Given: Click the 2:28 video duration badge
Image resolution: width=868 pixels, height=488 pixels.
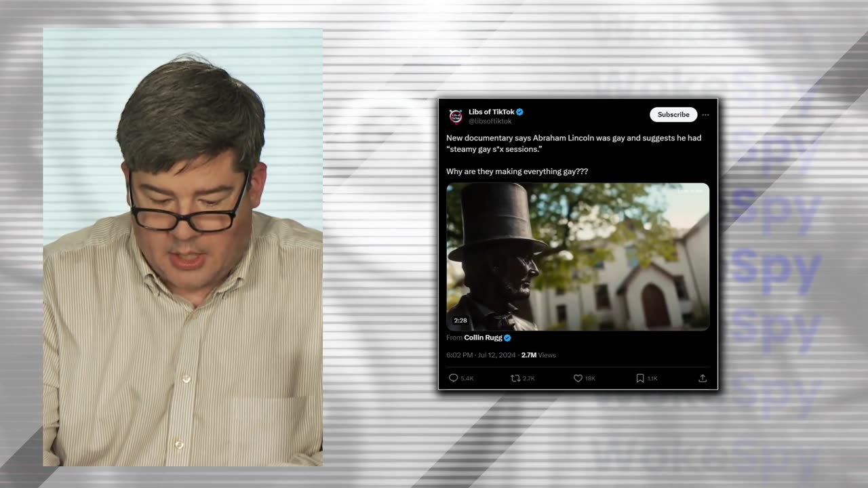Looking at the screenshot, I should pyautogui.click(x=460, y=321).
